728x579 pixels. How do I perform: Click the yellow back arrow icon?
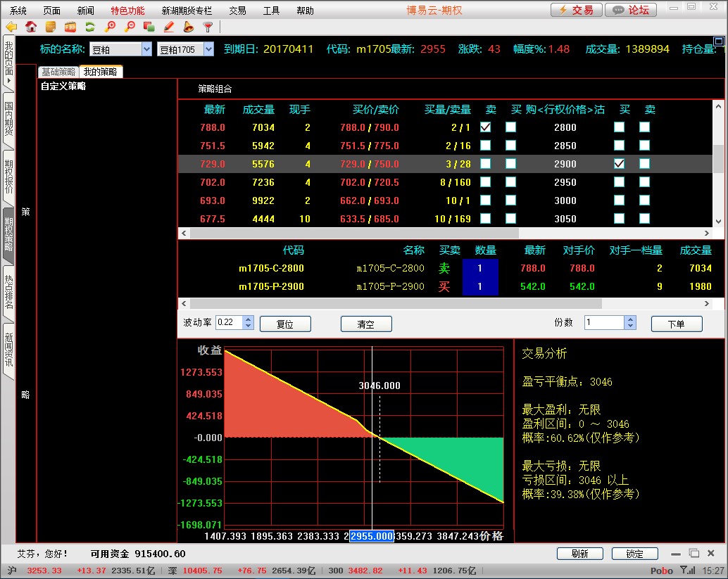(11, 27)
